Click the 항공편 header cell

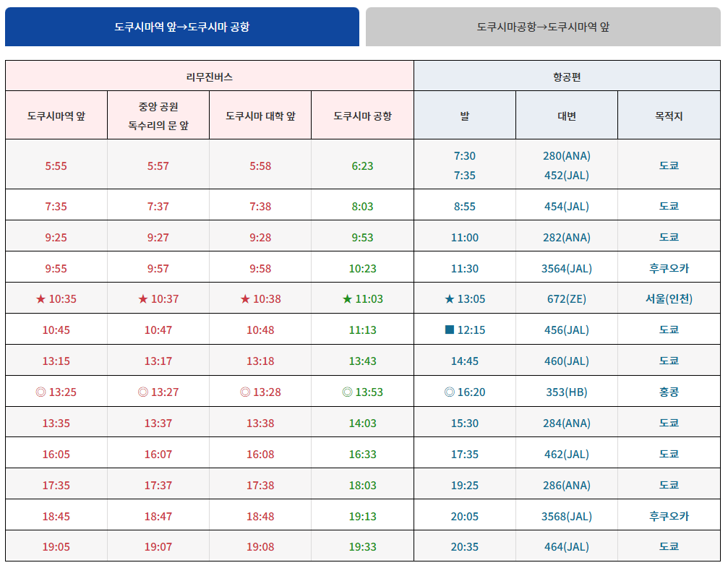(x=568, y=74)
